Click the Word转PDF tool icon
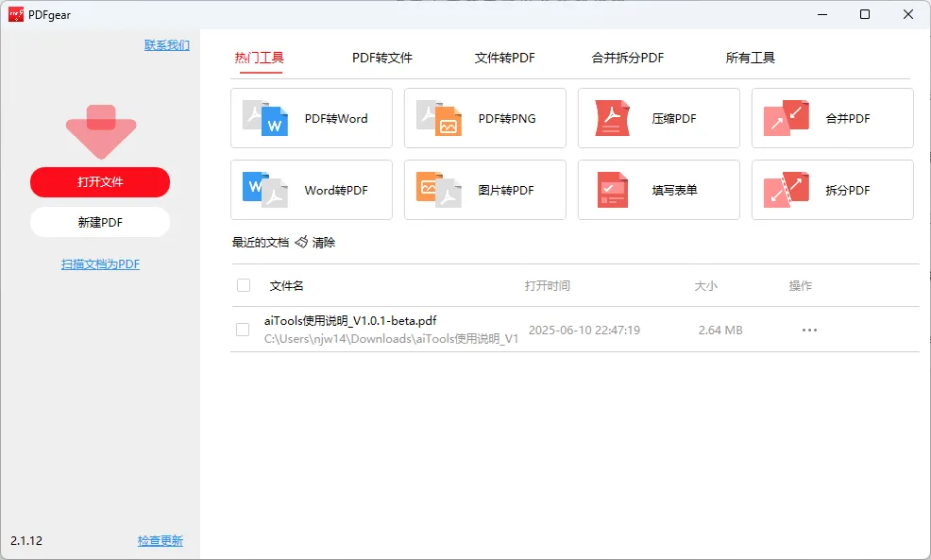The image size is (931, 560). coord(265,190)
